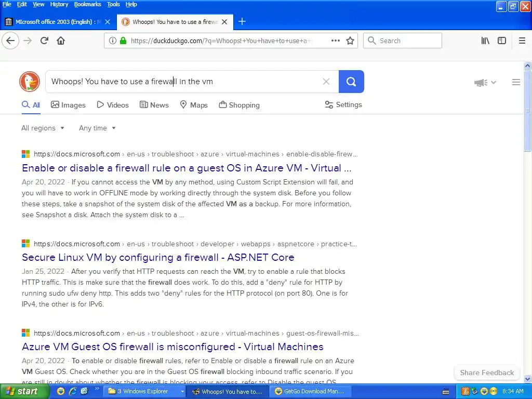Click the page scrollbar up arrow
Image resolution: width=532 pixels, height=399 pixels.
pos(527,65)
